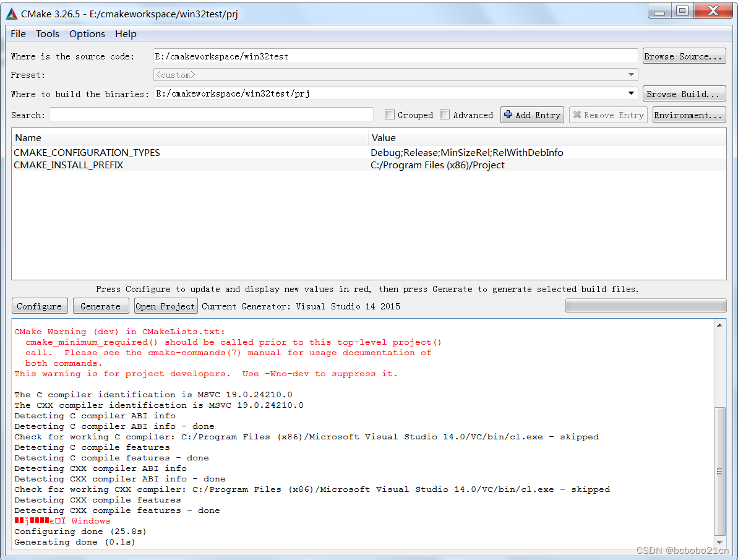Open the File menu
This screenshot has width=738, height=560.
[17, 34]
